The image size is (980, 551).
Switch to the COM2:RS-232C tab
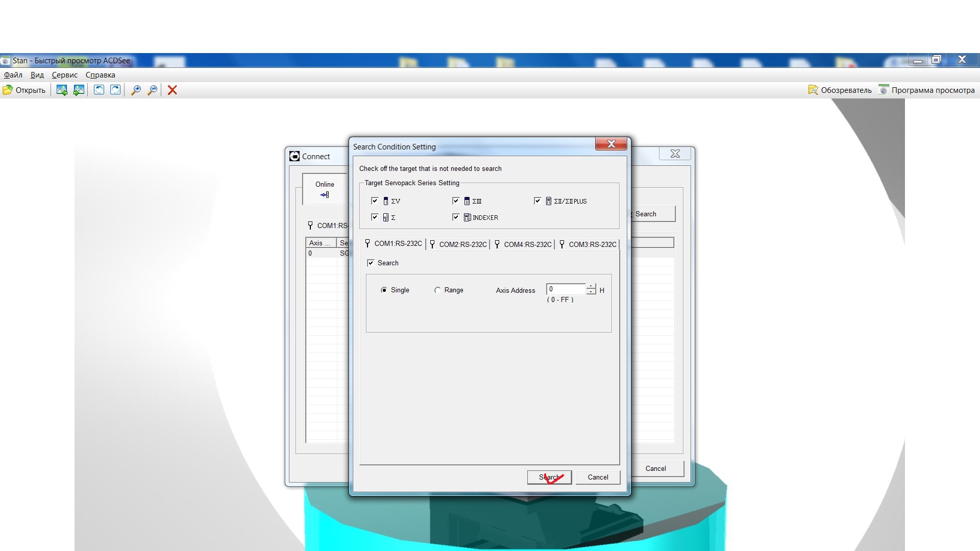click(x=458, y=245)
